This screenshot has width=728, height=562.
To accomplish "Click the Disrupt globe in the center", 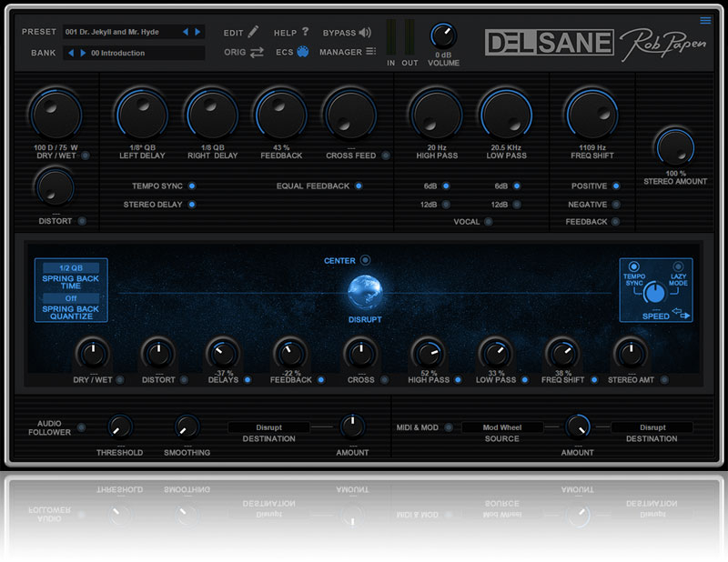I will click(365, 293).
